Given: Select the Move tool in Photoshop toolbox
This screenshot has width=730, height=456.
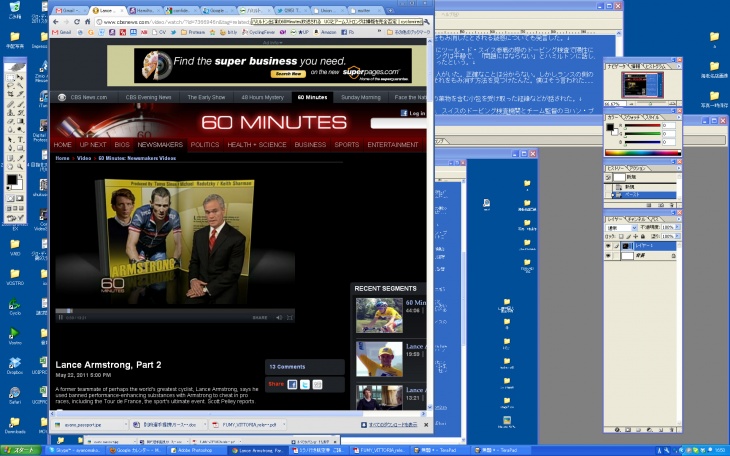Looking at the screenshot, I should 20,77.
